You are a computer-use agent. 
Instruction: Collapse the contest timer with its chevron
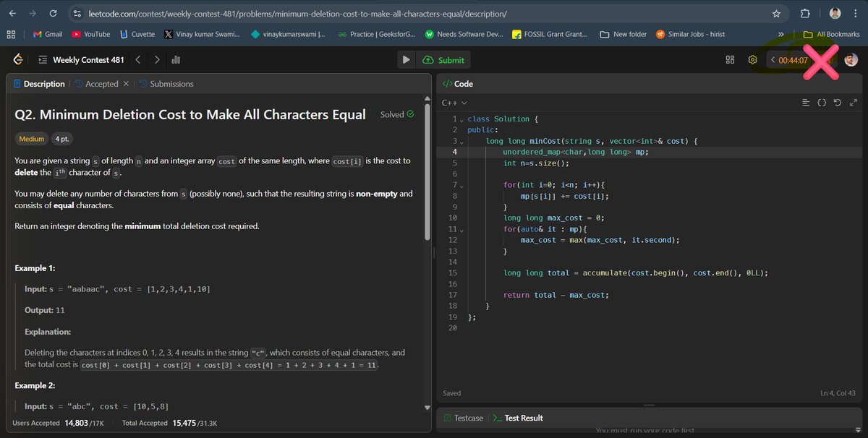click(772, 59)
